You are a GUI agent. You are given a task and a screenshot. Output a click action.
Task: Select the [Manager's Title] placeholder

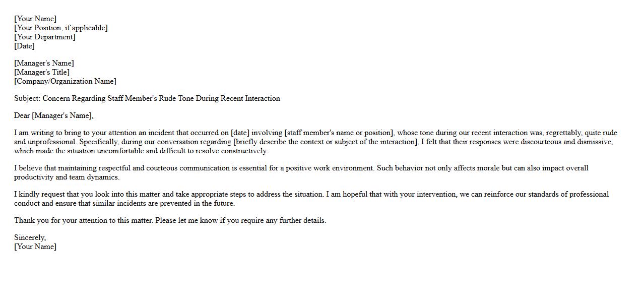pos(42,72)
